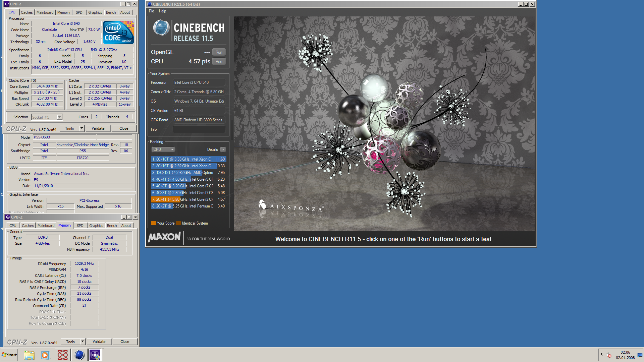Click the orange Your Score swatch
644x362 pixels.
(x=153, y=223)
